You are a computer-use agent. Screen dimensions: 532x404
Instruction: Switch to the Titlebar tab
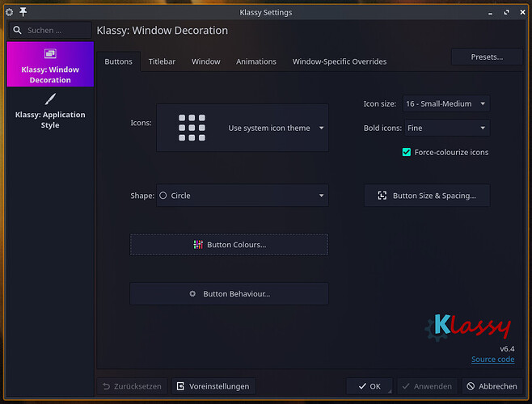(x=162, y=61)
